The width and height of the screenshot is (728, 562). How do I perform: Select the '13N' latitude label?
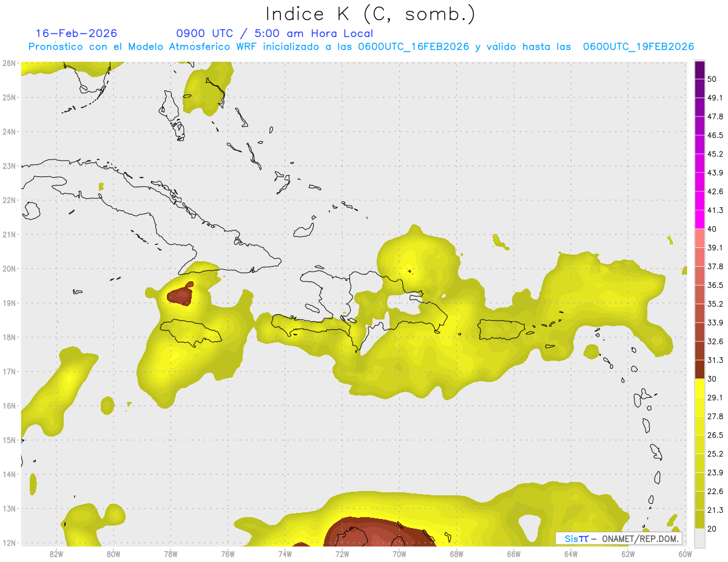pos(9,508)
